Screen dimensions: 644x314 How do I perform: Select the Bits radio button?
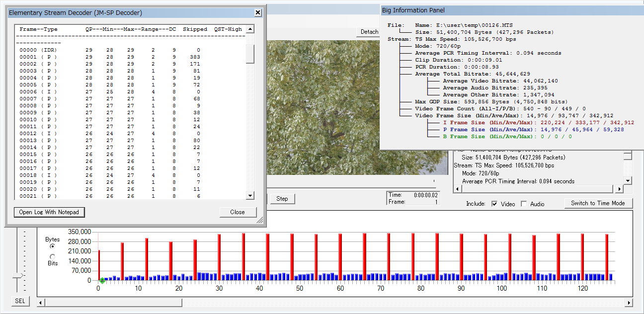[53, 256]
